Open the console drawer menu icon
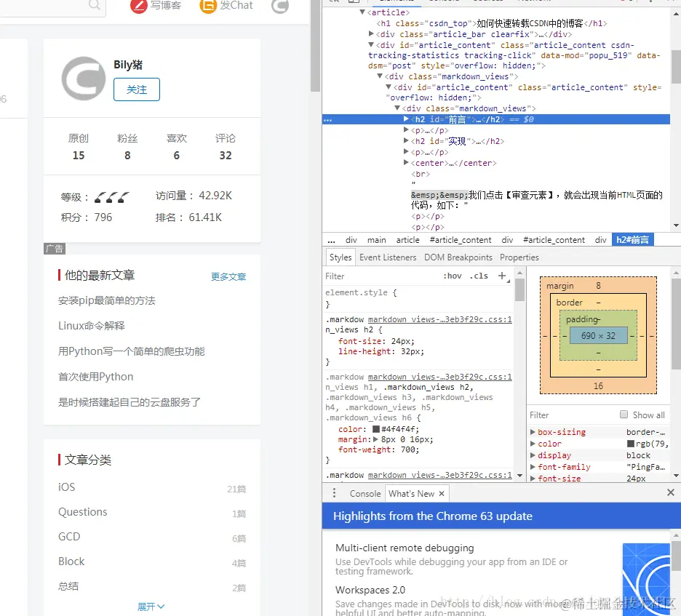This screenshot has height=616, width=681. tap(333, 493)
